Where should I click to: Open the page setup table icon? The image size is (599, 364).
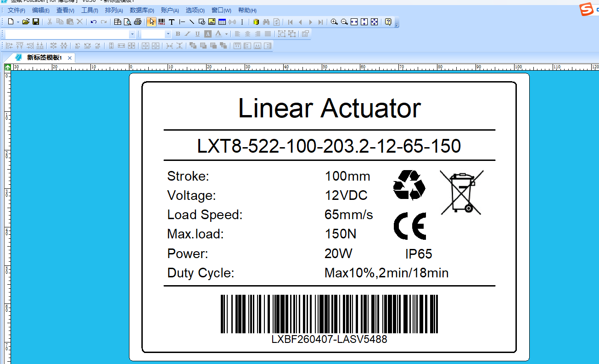pyautogui.click(x=118, y=22)
